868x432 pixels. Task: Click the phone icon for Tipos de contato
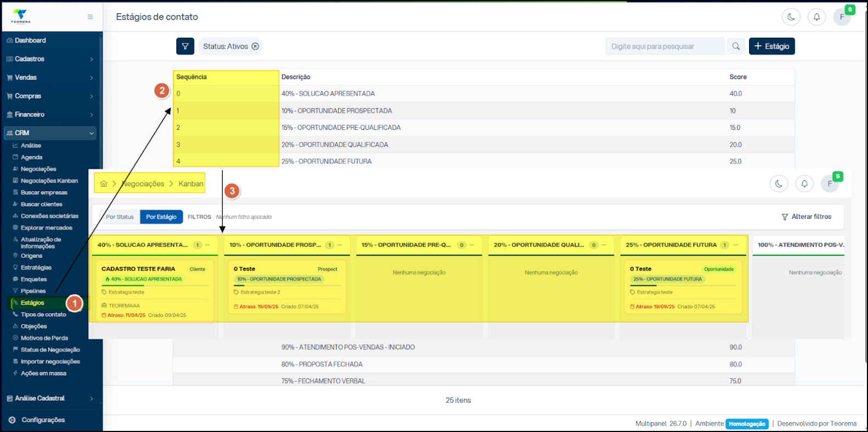[15, 315]
